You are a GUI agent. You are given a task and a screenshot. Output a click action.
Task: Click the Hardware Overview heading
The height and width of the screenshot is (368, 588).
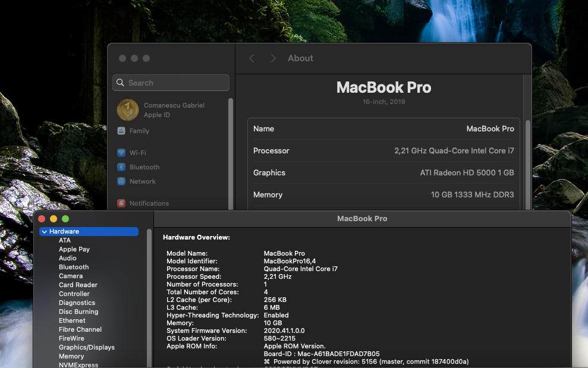(196, 237)
